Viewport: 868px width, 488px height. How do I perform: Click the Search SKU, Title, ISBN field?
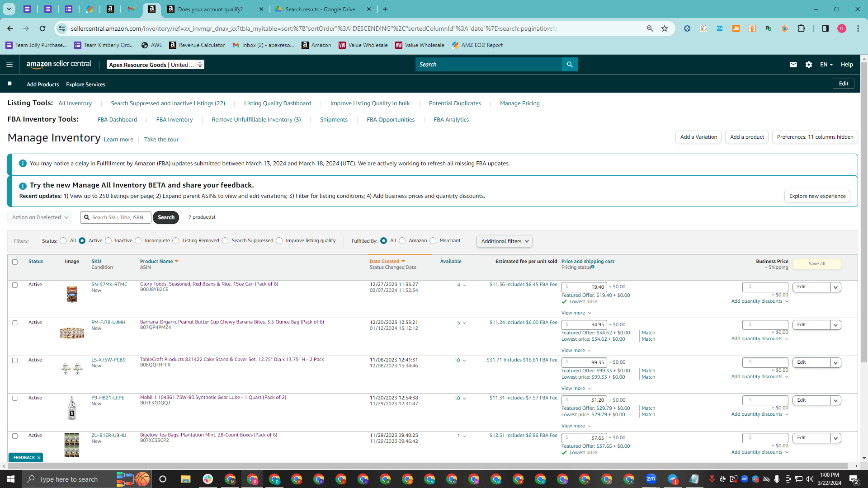click(116, 217)
